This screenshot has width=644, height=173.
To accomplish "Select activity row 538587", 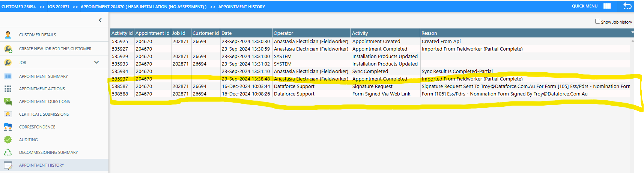I will (370, 86).
